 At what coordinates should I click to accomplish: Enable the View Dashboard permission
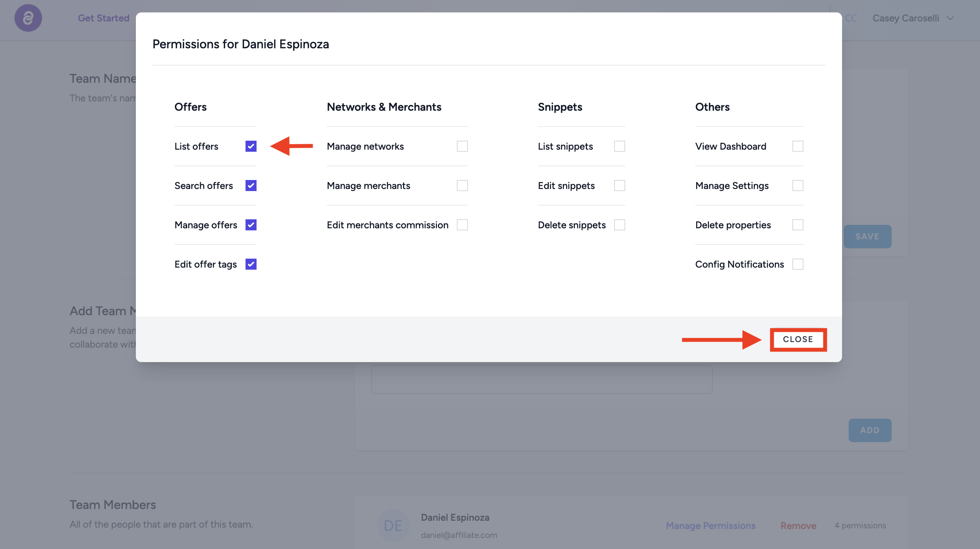click(798, 146)
